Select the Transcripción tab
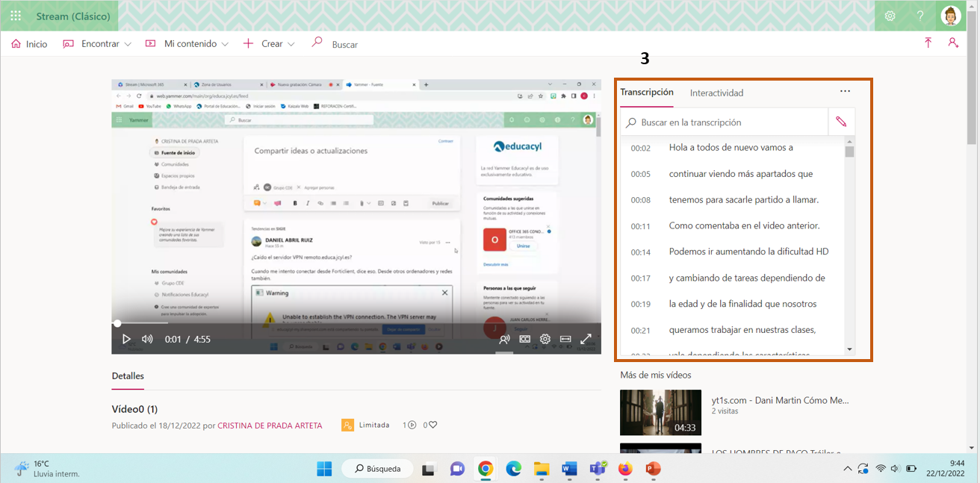Image resolution: width=980 pixels, height=483 pixels. pyautogui.click(x=647, y=93)
